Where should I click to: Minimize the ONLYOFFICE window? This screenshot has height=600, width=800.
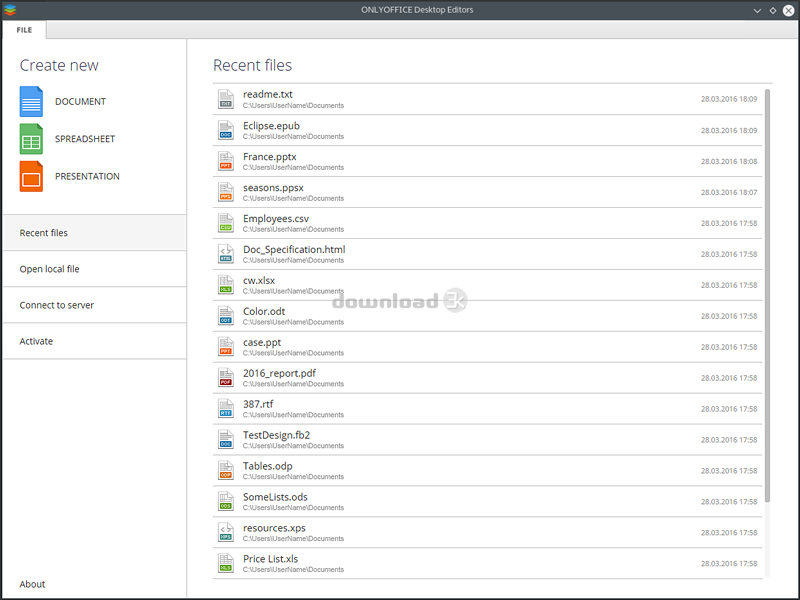(757, 10)
